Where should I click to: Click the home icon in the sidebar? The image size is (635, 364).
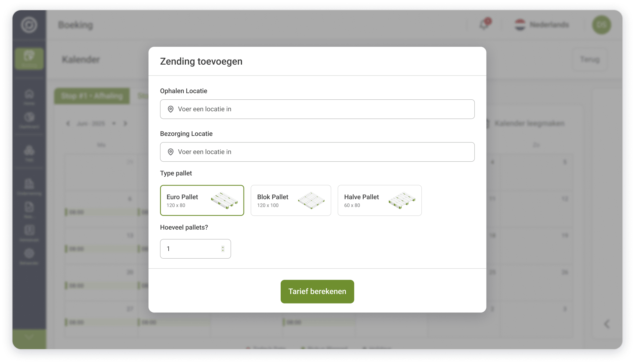[29, 94]
